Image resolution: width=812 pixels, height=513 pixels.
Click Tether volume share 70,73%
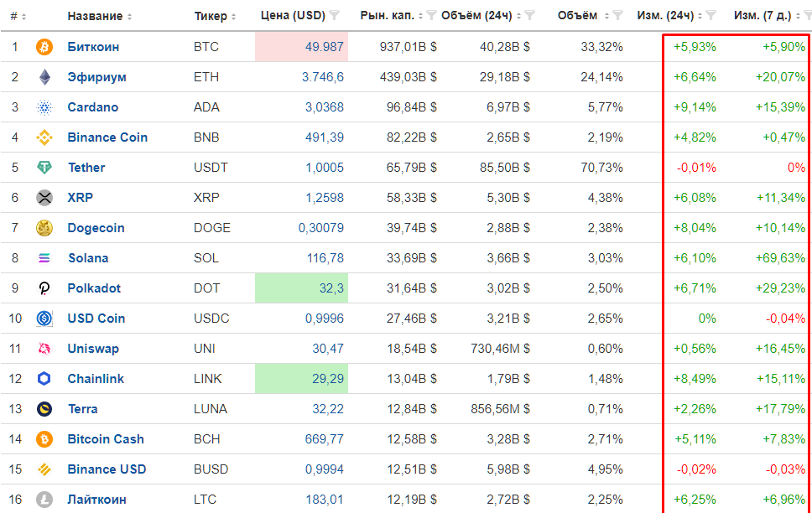click(x=601, y=168)
